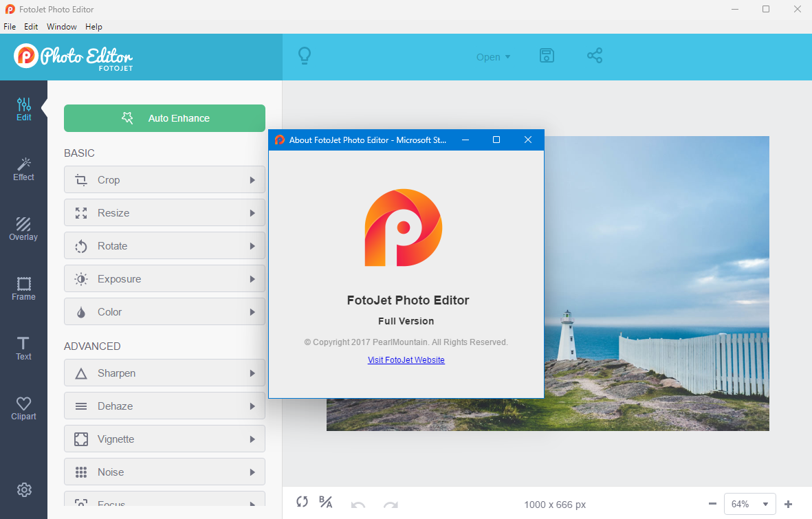Expand the Sharpen options arrow
Screen dimensions: 812x519
[x=252, y=373]
